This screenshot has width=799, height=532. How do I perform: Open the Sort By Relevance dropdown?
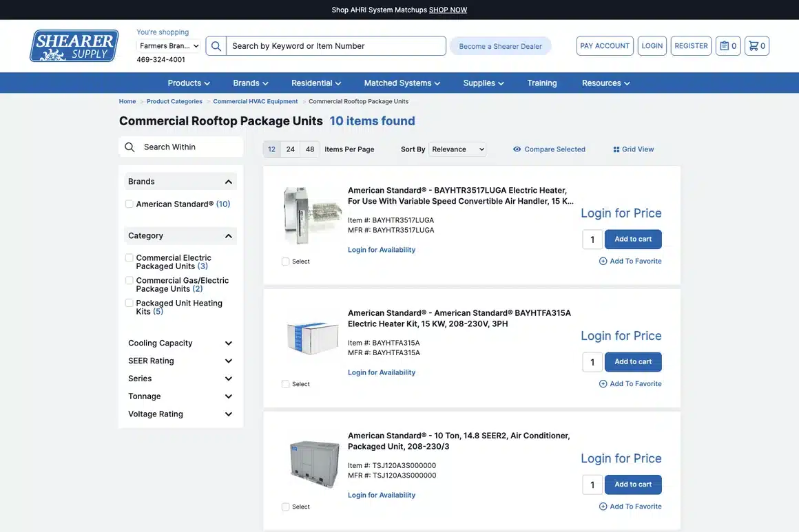tap(457, 149)
